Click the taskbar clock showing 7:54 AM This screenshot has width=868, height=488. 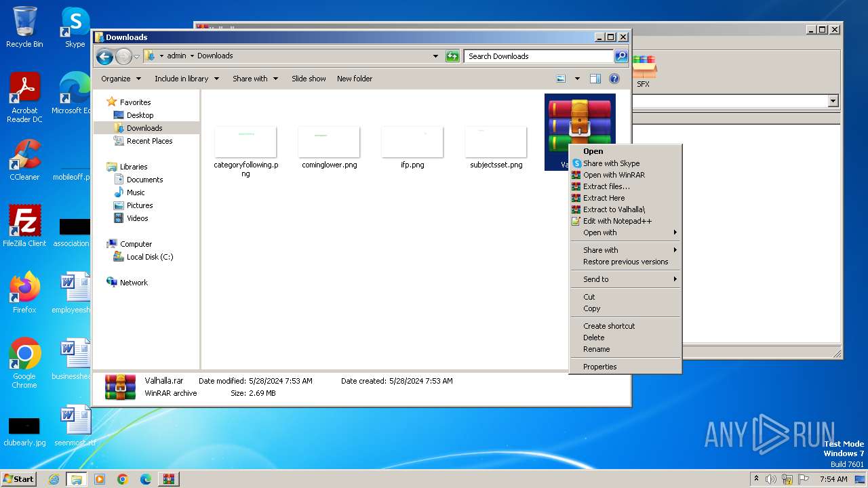[x=833, y=479]
